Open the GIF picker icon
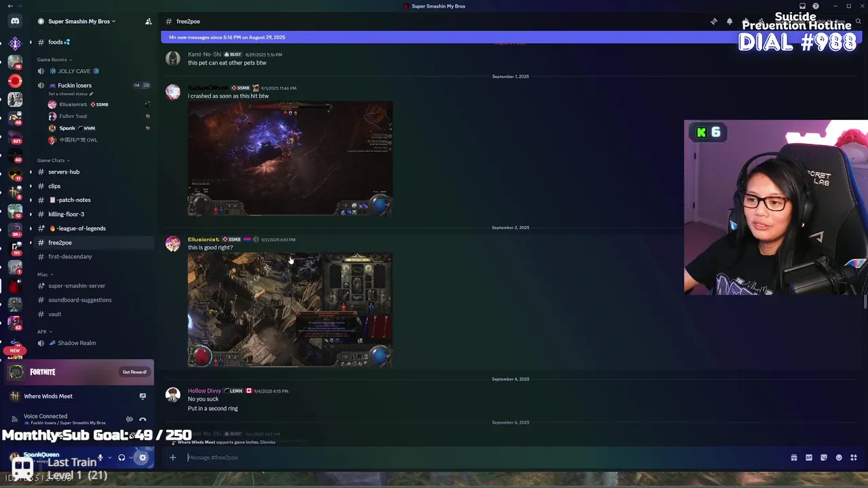868x488 pixels. click(809, 457)
